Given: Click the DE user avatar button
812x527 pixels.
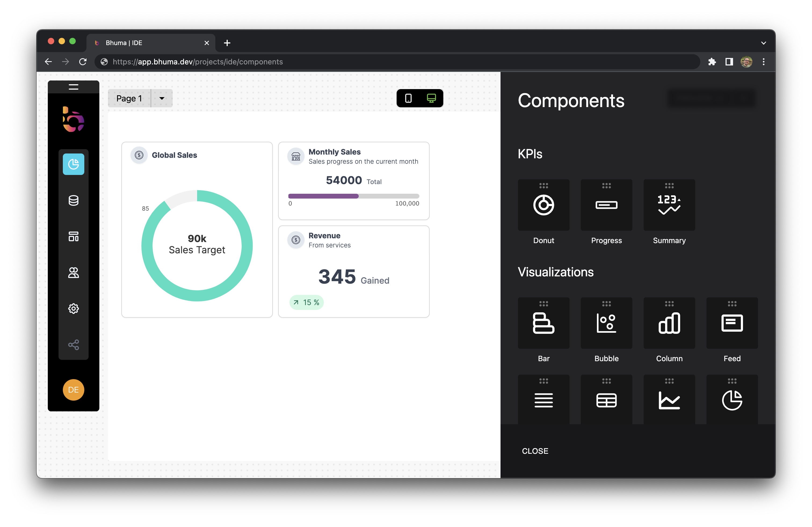Looking at the screenshot, I should click(x=73, y=390).
